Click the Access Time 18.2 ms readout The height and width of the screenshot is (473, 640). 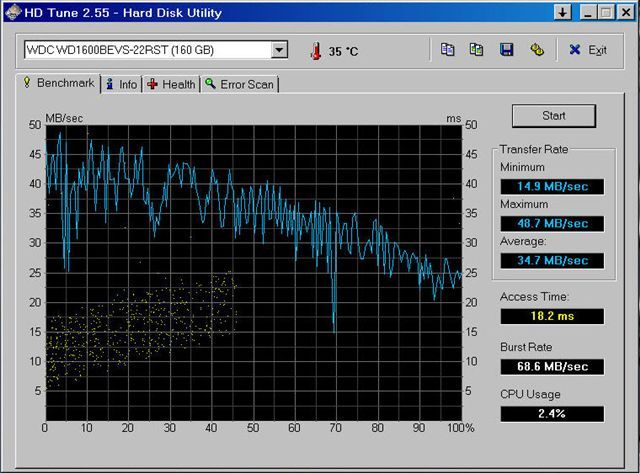(x=550, y=316)
